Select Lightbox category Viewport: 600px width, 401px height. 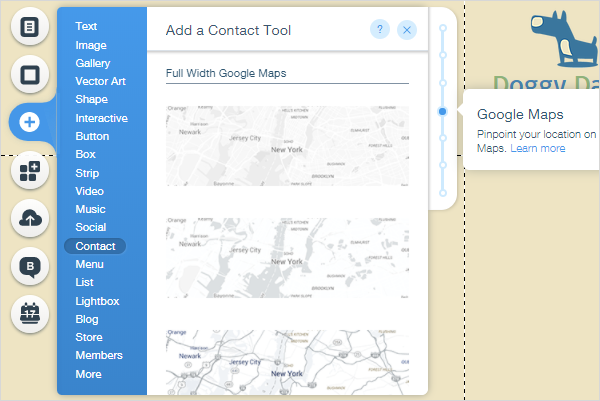pos(97,301)
